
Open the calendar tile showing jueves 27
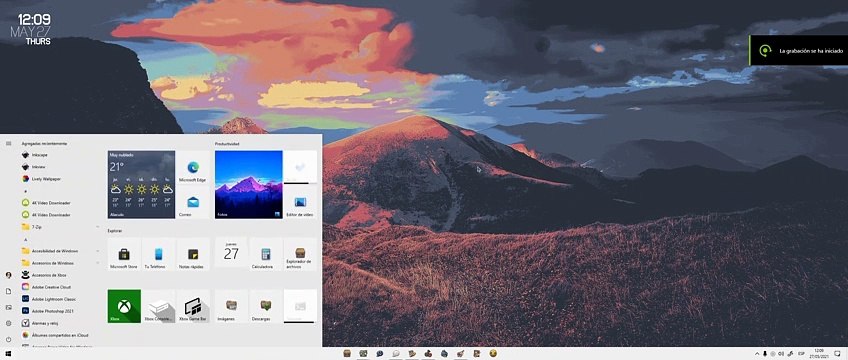point(231,252)
